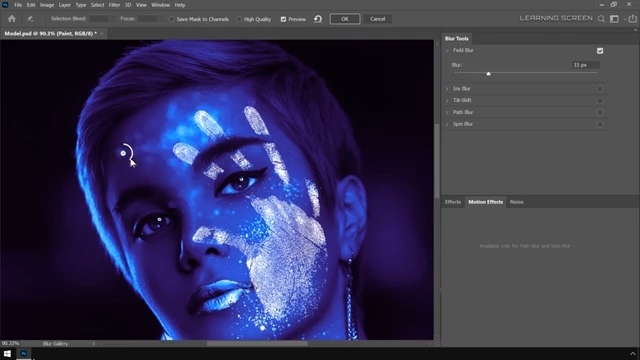Open the Edit menu
This screenshot has width=640, height=360.
pos(31,5)
